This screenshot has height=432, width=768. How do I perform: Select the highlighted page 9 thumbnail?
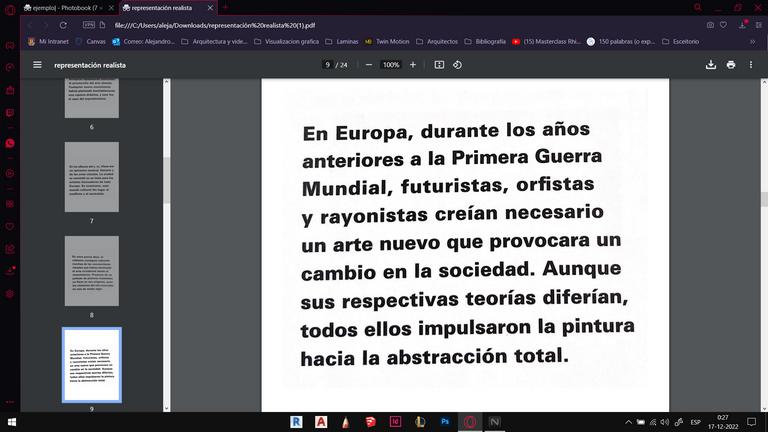coord(92,365)
